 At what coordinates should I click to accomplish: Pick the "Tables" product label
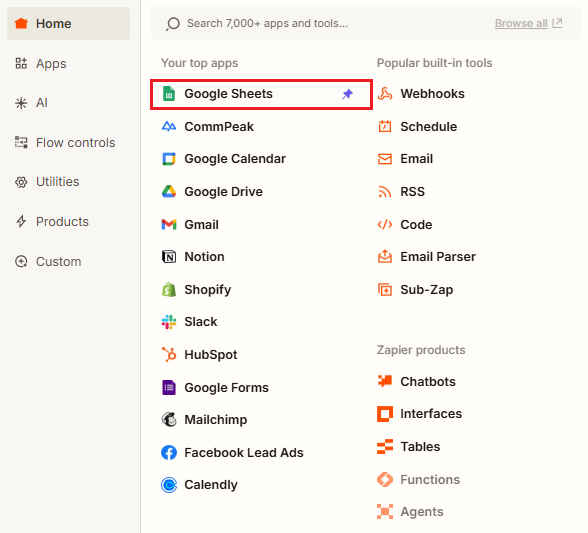(420, 447)
